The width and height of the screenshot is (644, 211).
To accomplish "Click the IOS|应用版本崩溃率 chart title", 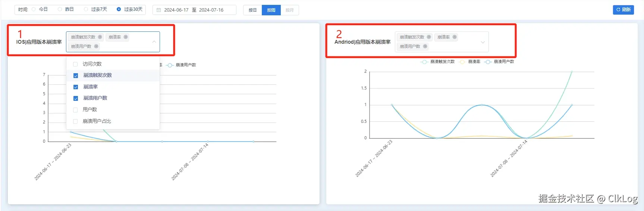I will (39, 42).
